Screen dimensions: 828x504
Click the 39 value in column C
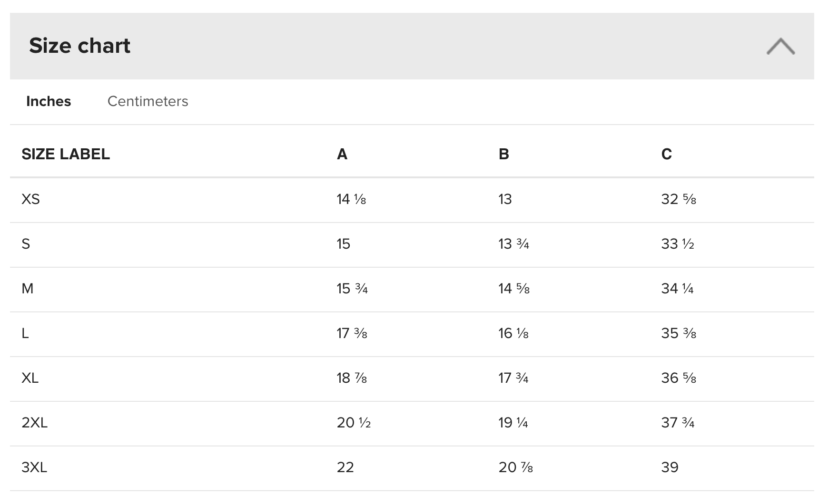tap(670, 467)
